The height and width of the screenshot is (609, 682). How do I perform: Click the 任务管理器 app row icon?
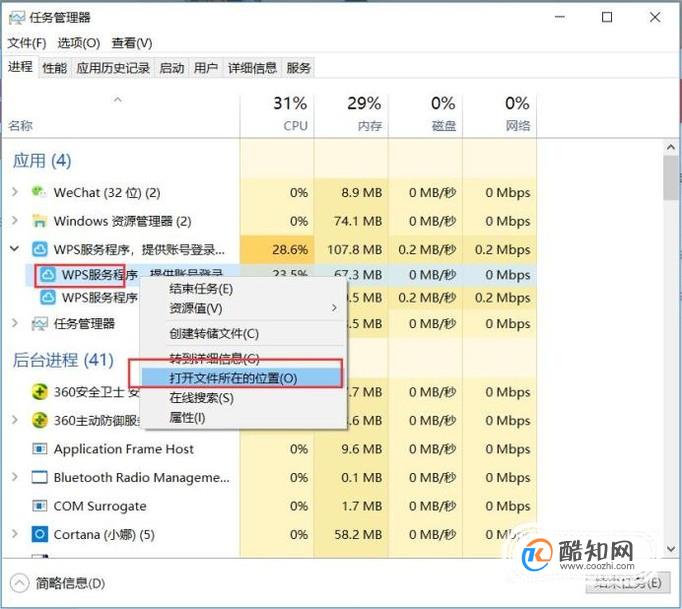pos(40,324)
